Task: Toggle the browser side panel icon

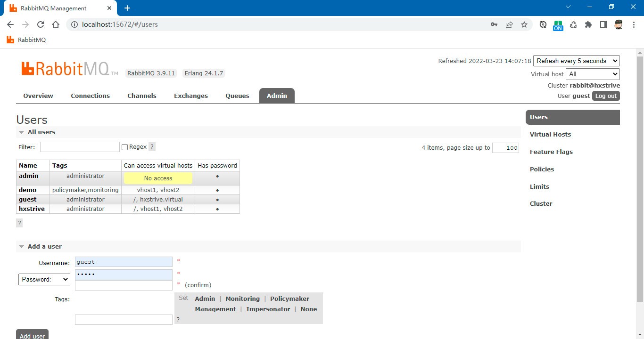Action: tap(603, 24)
